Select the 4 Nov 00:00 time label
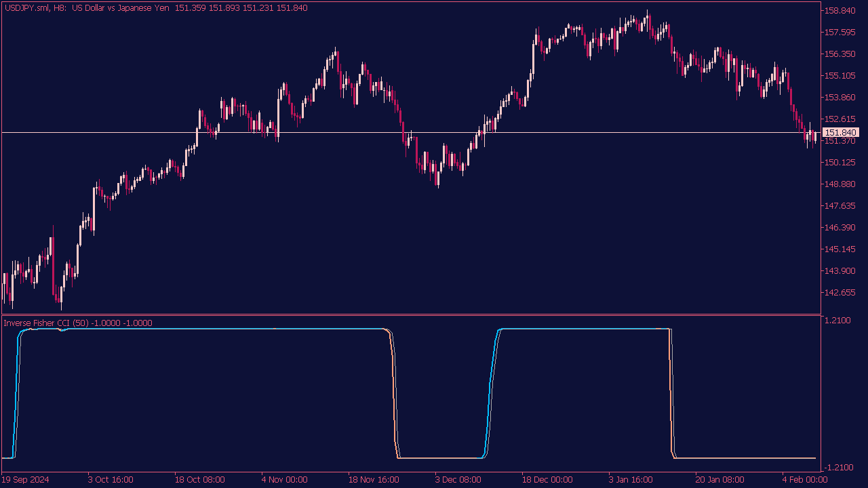868x488 pixels. coord(284,480)
